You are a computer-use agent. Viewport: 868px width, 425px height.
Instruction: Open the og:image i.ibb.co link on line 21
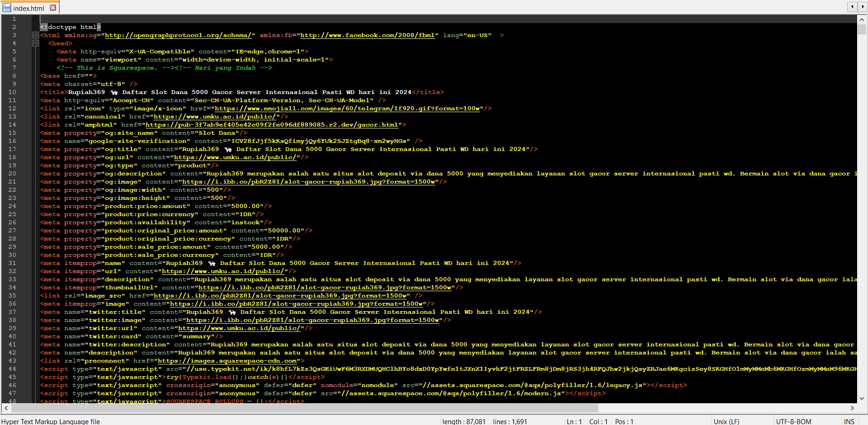pyautogui.click(x=308, y=182)
